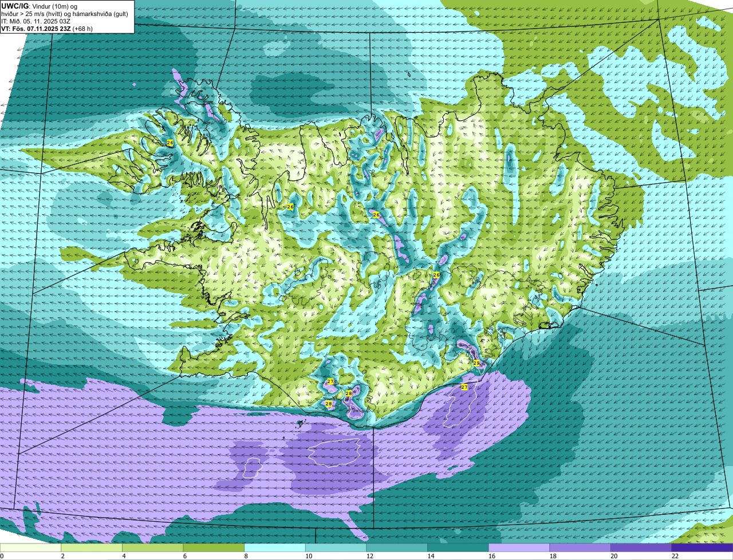
Task: Click the 12–14 m/s legend color
Action: pos(397,547)
